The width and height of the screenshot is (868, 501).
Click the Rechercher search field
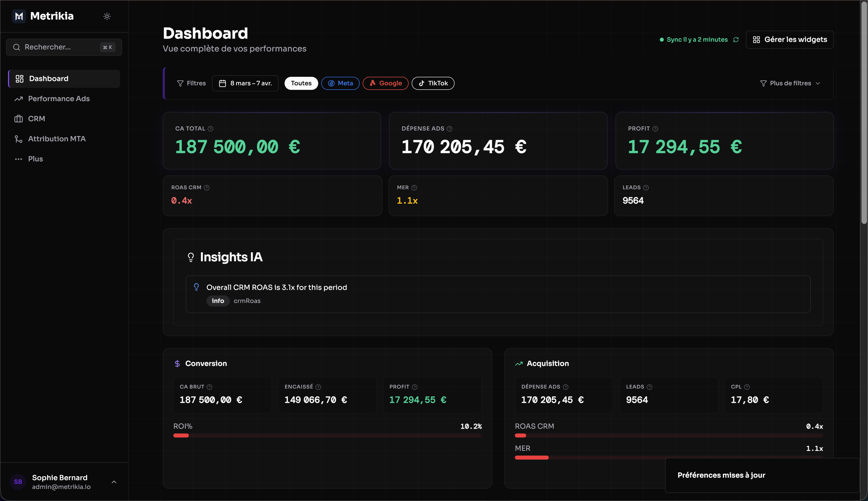pyautogui.click(x=64, y=47)
